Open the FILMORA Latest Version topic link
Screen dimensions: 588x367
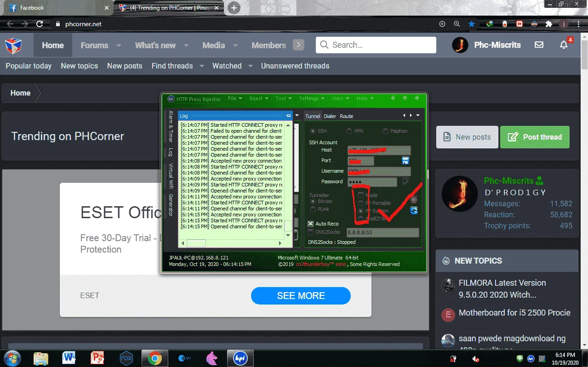[502, 288]
